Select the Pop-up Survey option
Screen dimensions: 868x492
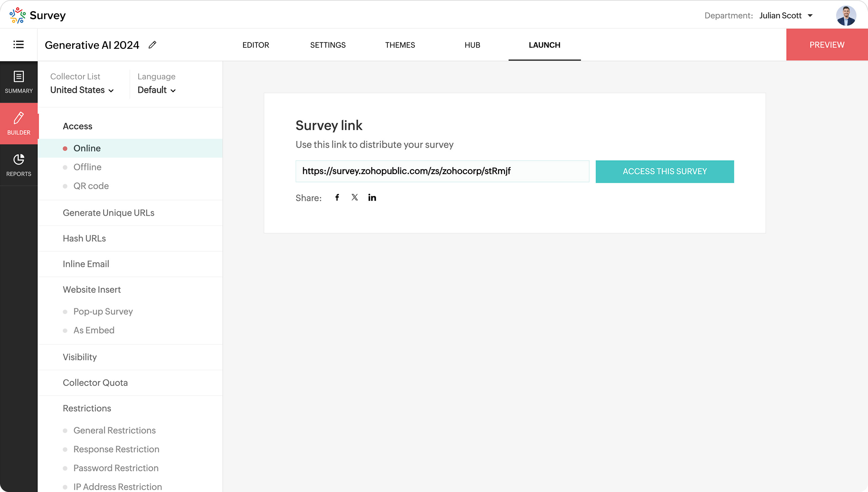[x=103, y=311]
